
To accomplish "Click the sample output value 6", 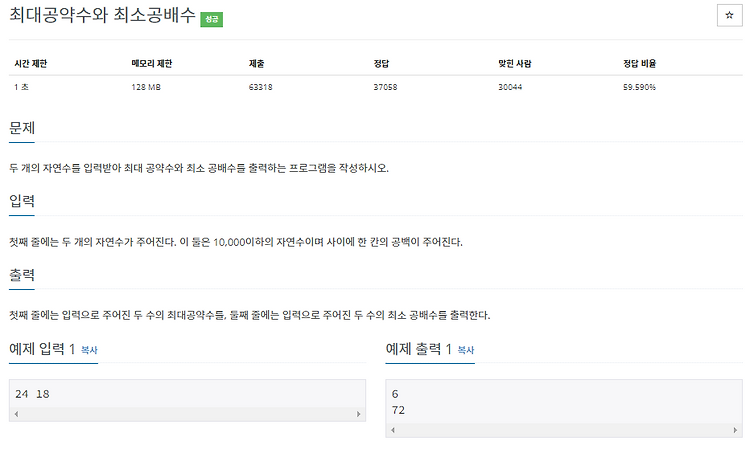I will (395, 394).
